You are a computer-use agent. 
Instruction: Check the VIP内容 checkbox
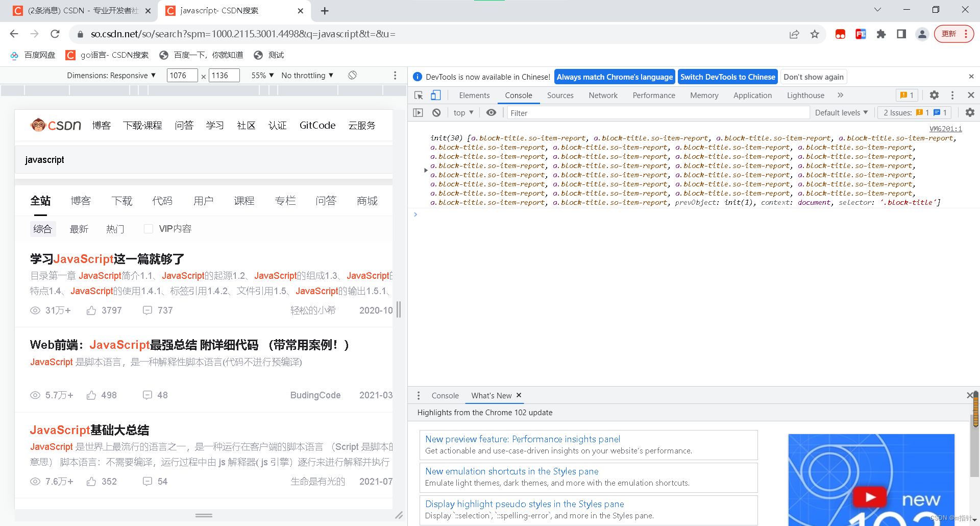coord(149,228)
